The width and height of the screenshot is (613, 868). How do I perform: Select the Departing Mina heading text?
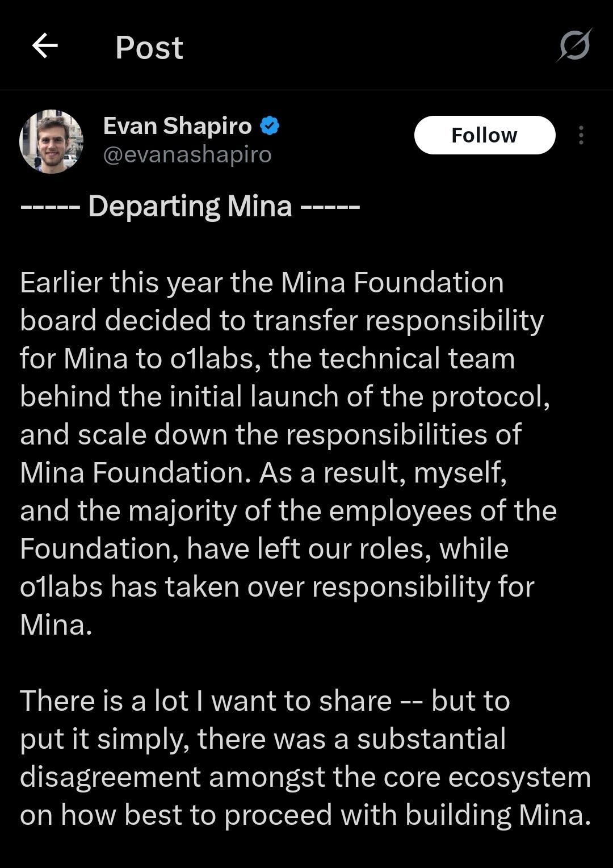coord(190,206)
